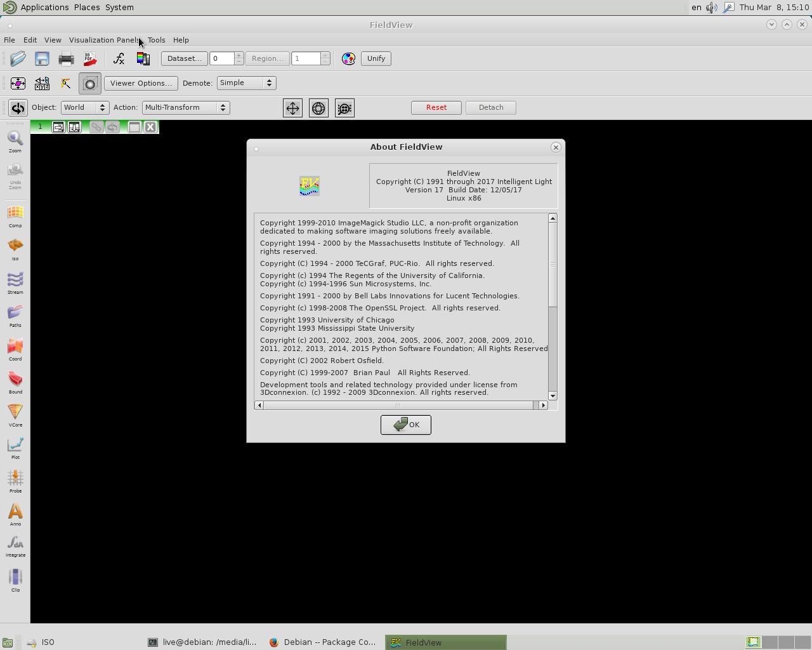Click the Unify button
812x650 pixels.
[x=376, y=58]
